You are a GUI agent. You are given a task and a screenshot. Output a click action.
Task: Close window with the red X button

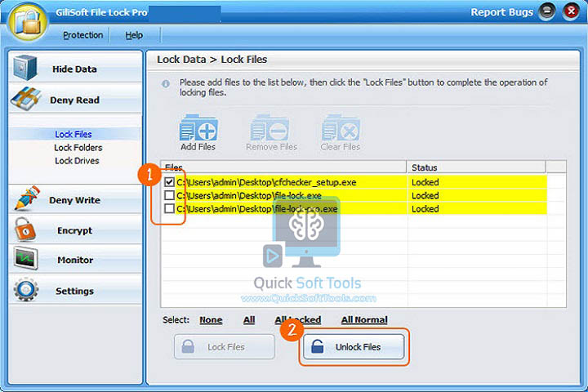click(571, 11)
